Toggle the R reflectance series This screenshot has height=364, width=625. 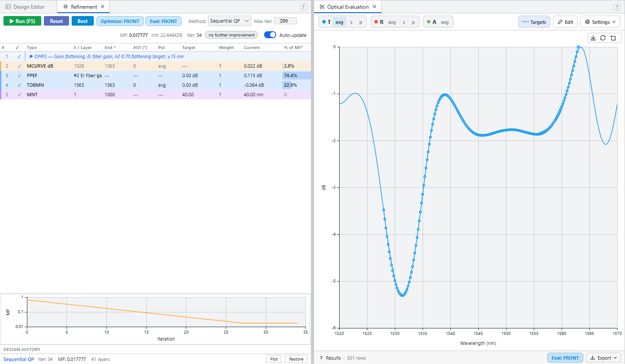coord(379,22)
